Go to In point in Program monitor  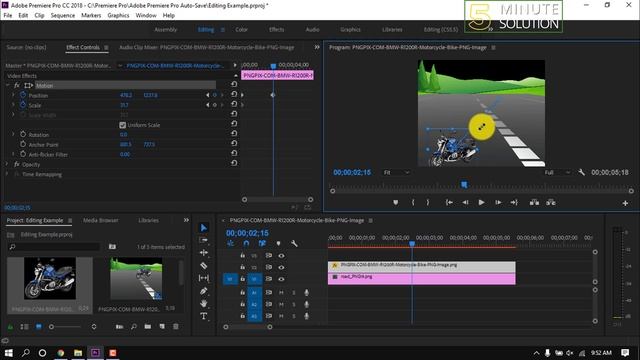click(449, 202)
